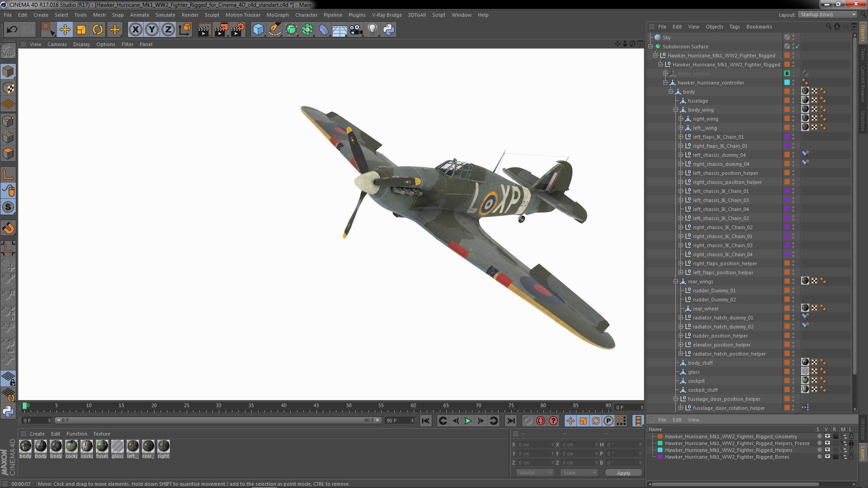Open the World coordinate dropdown
Image resolution: width=868 pixels, height=488 pixels.
tap(535, 473)
